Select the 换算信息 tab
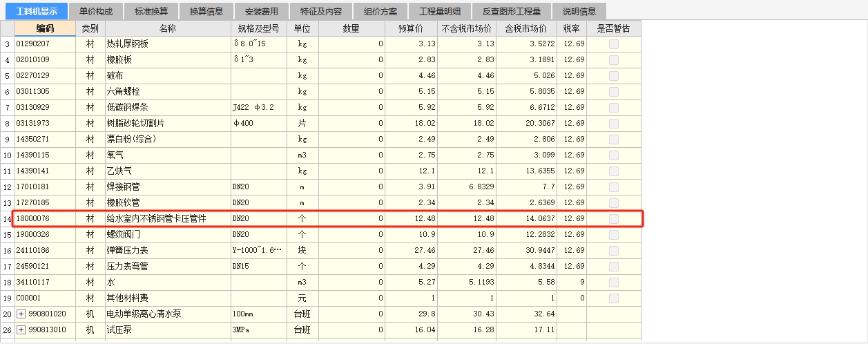868x344 pixels. point(206,11)
